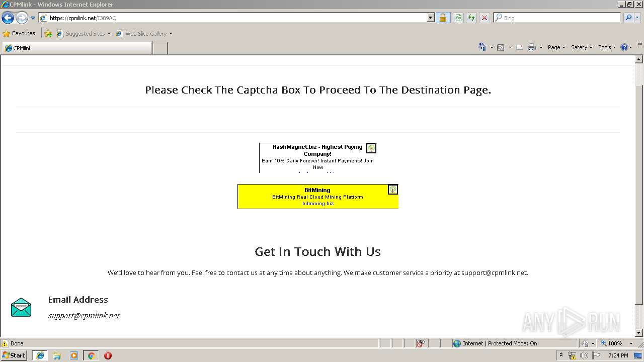Show hidden system tray icons arrow
The width and height of the screenshot is (644, 362).
pos(561,355)
